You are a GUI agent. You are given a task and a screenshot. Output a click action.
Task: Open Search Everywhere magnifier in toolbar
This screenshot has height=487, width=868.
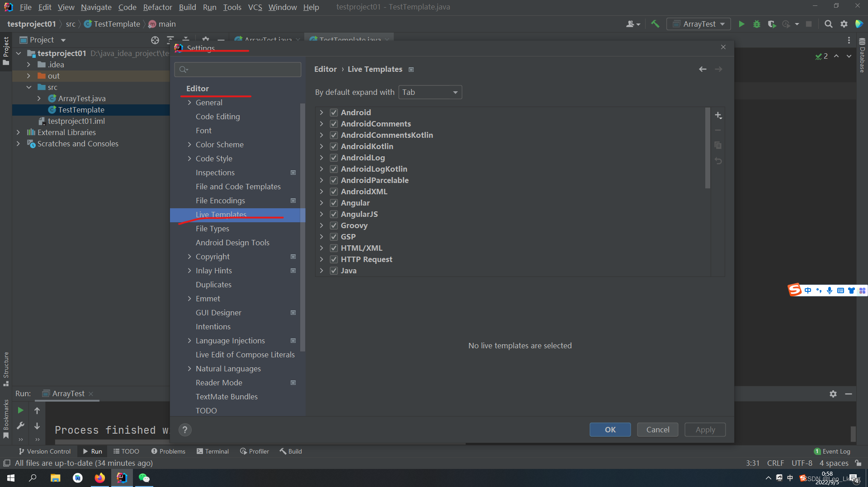click(x=828, y=24)
